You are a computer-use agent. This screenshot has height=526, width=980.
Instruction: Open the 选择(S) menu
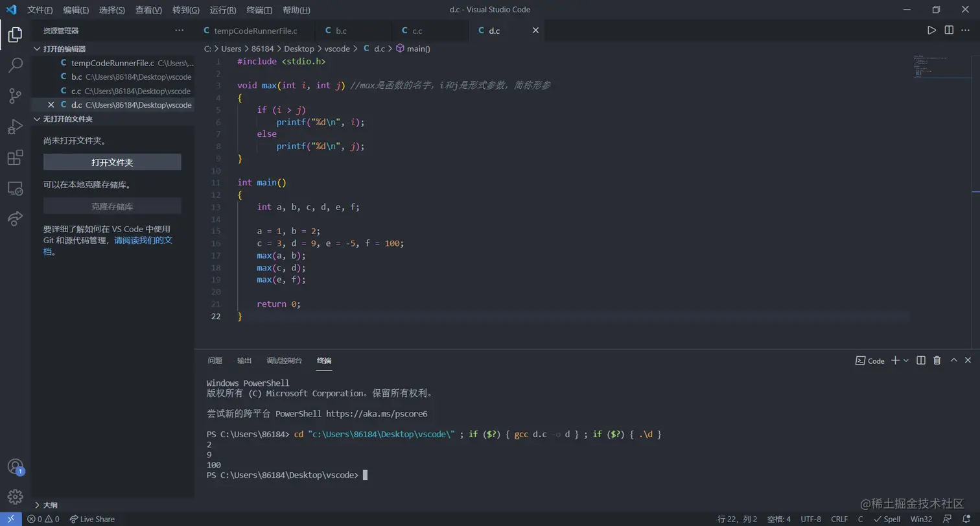coord(112,10)
